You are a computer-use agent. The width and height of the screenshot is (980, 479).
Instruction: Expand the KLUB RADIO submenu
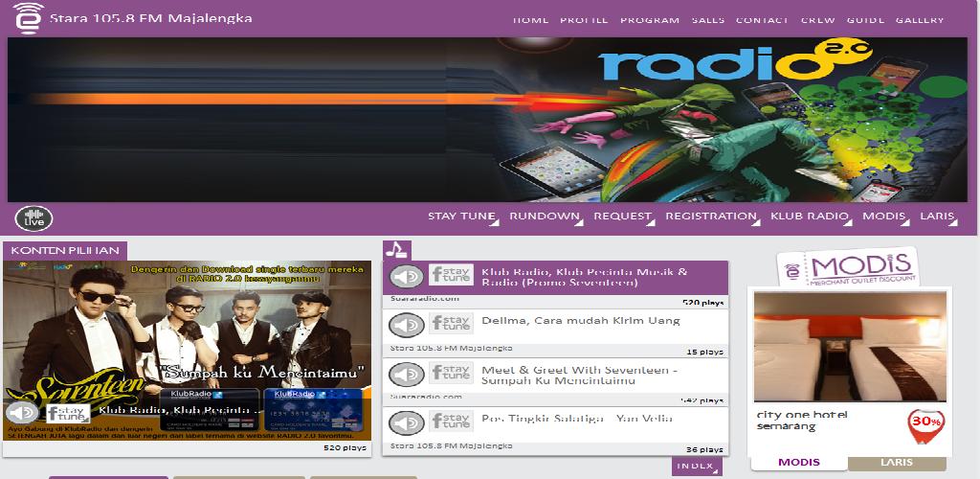pyautogui.click(x=812, y=217)
